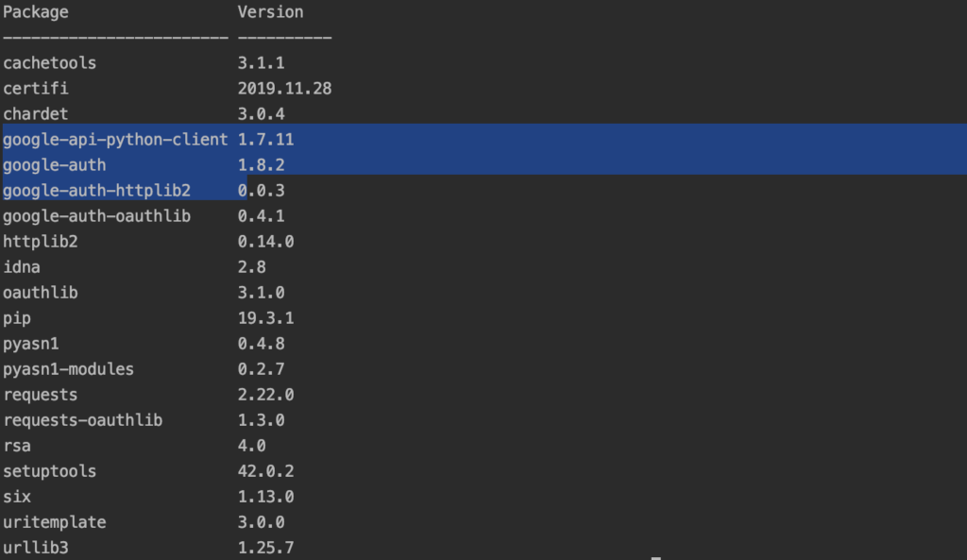
Task: Click the google-auth version 1.8.2
Action: click(x=261, y=165)
